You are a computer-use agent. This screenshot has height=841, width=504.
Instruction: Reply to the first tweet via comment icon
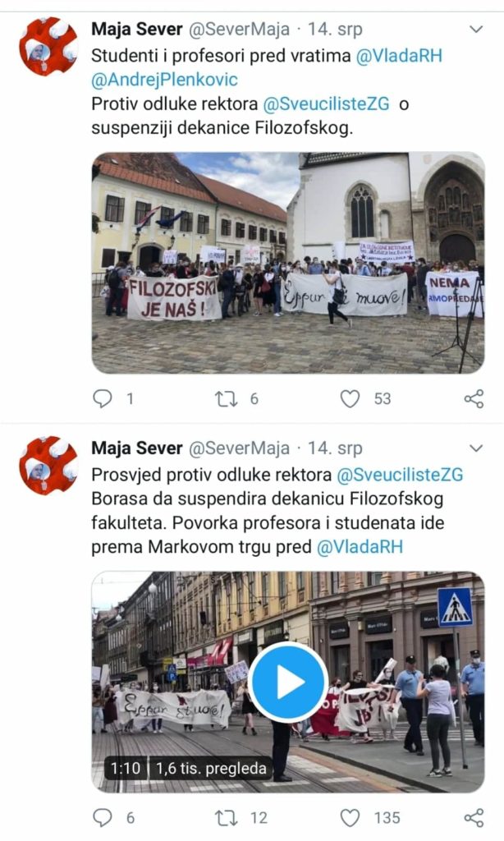pos(103,398)
